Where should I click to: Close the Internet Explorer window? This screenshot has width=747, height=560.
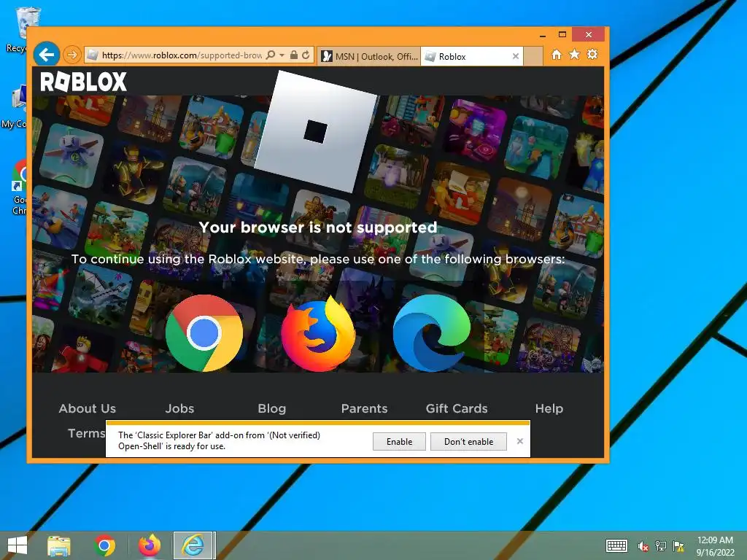tap(589, 35)
